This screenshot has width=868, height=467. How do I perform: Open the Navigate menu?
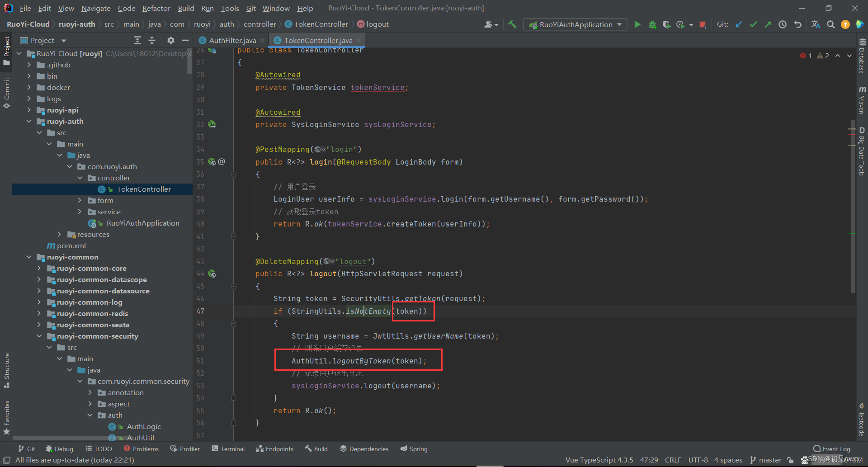96,8
